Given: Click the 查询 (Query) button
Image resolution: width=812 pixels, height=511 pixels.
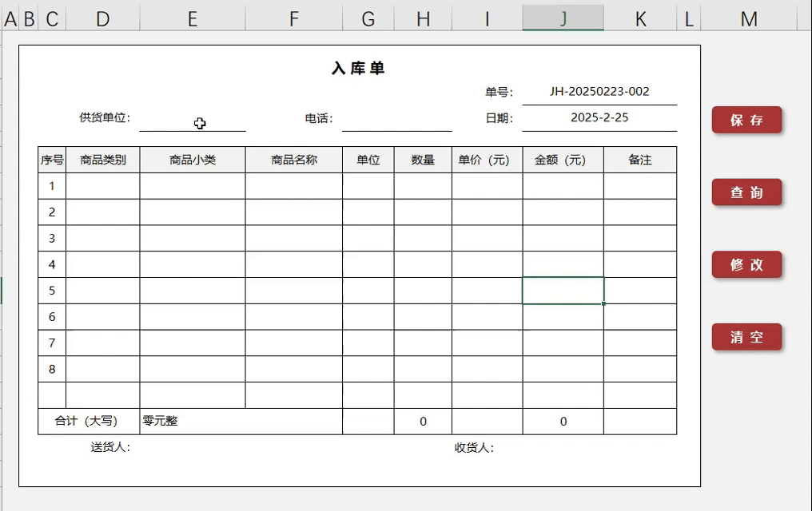Looking at the screenshot, I should coord(746,192).
